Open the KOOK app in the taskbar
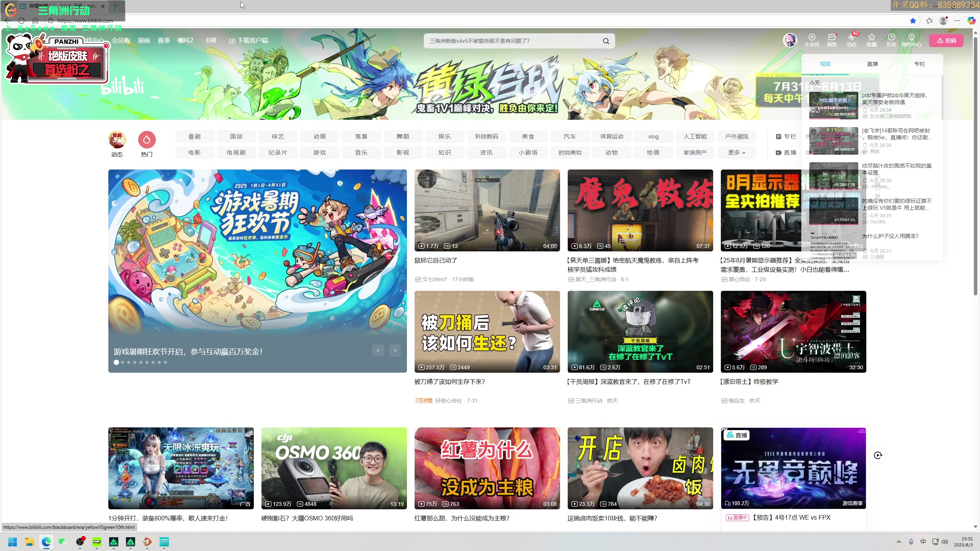980x551 pixels. pos(97,542)
